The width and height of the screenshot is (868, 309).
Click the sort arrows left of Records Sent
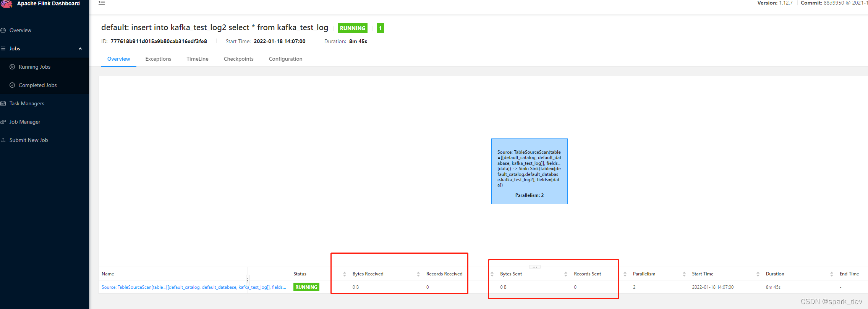(566, 274)
